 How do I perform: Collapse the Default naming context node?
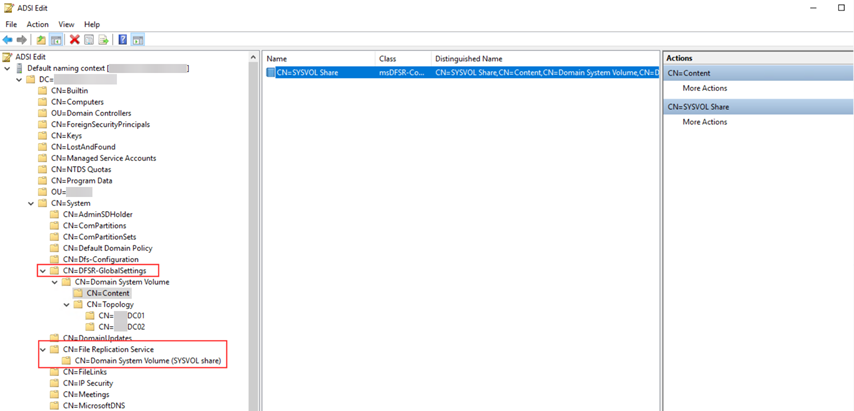7,68
